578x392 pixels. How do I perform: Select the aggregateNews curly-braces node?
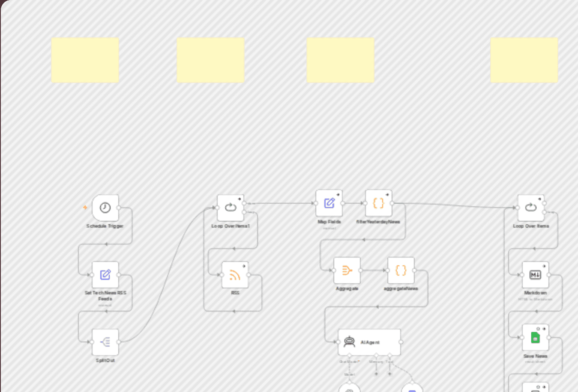pos(401,270)
